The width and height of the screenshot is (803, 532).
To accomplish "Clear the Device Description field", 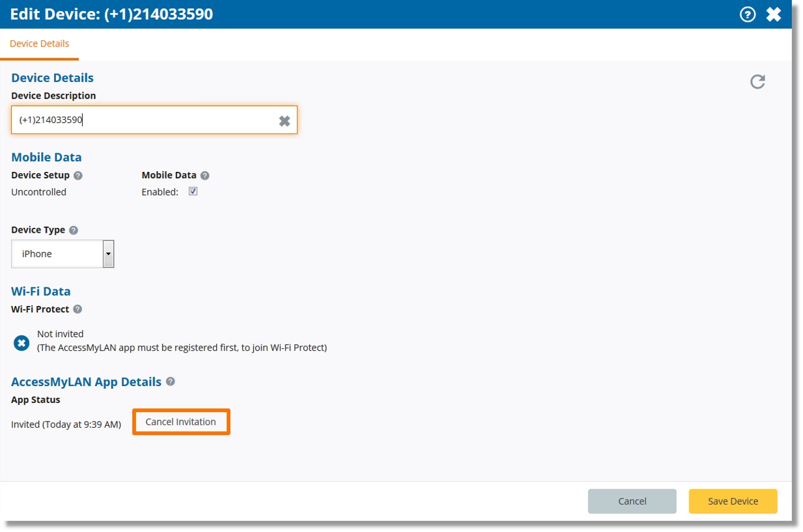I will point(284,121).
